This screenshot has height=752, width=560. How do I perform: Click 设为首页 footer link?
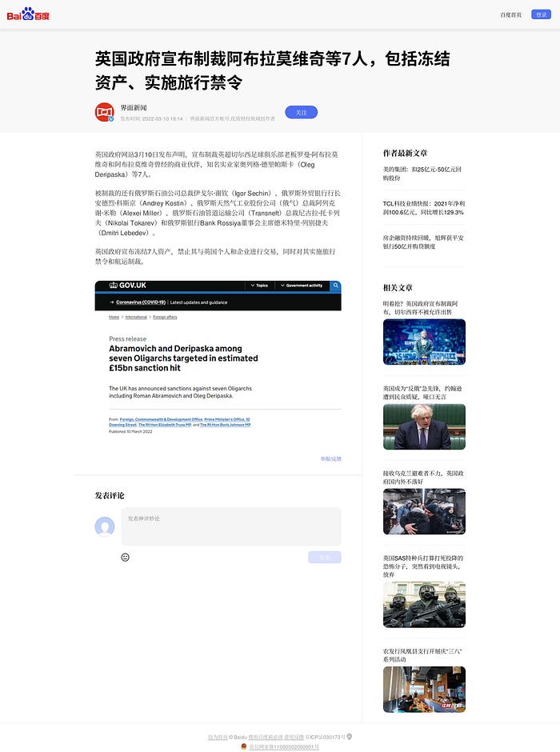coord(218,737)
